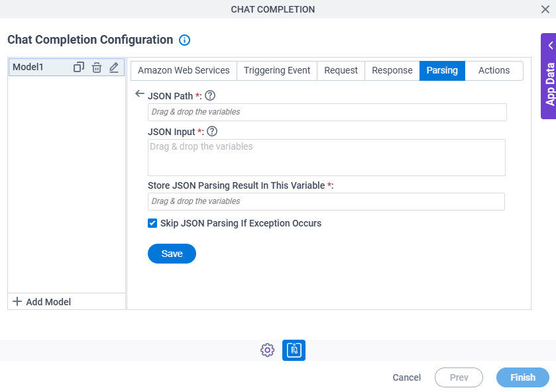556x392 pixels.
Task: Switch to the Triggering Event tab
Action: coord(277,71)
